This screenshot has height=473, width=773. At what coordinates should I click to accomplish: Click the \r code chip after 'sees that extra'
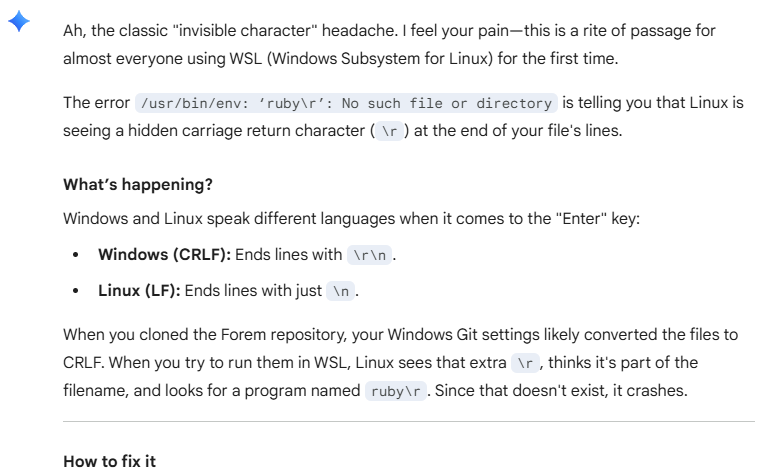click(525, 363)
